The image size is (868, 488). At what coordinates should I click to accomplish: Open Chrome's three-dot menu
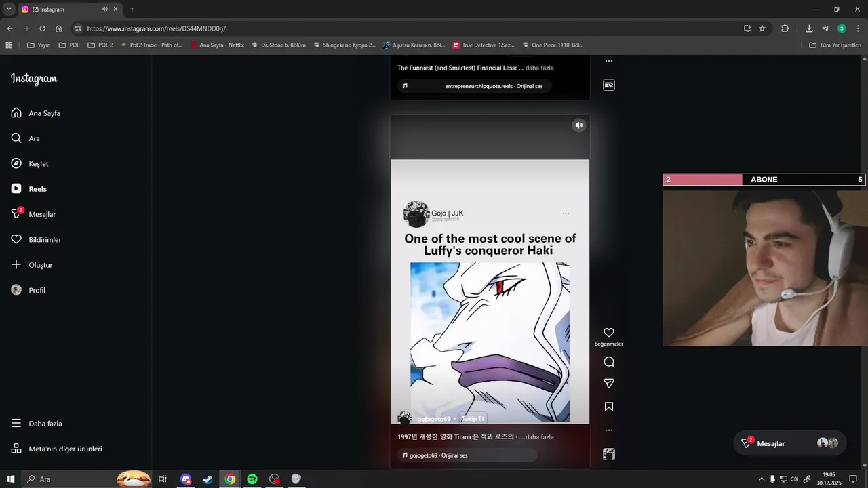click(857, 28)
